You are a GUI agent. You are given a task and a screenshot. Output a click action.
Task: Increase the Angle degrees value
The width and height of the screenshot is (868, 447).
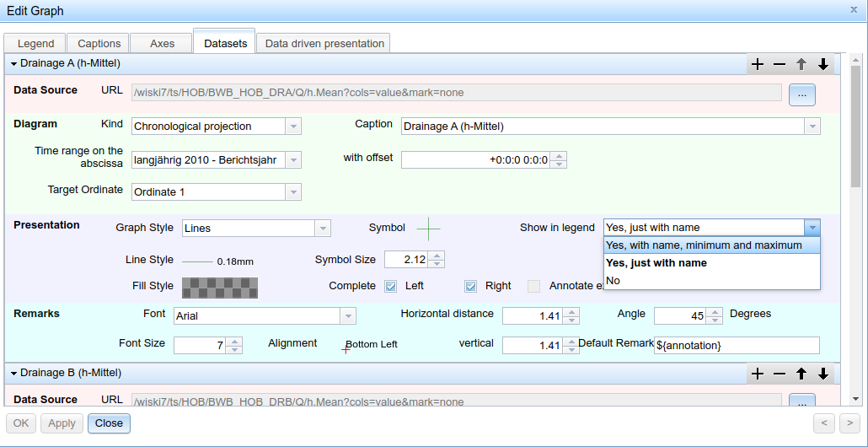[x=715, y=312]
